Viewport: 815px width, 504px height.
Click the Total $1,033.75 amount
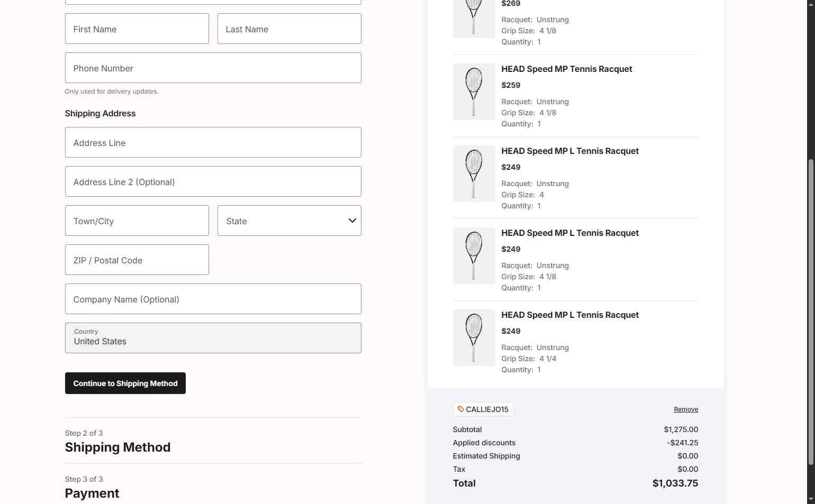point(675,483)
